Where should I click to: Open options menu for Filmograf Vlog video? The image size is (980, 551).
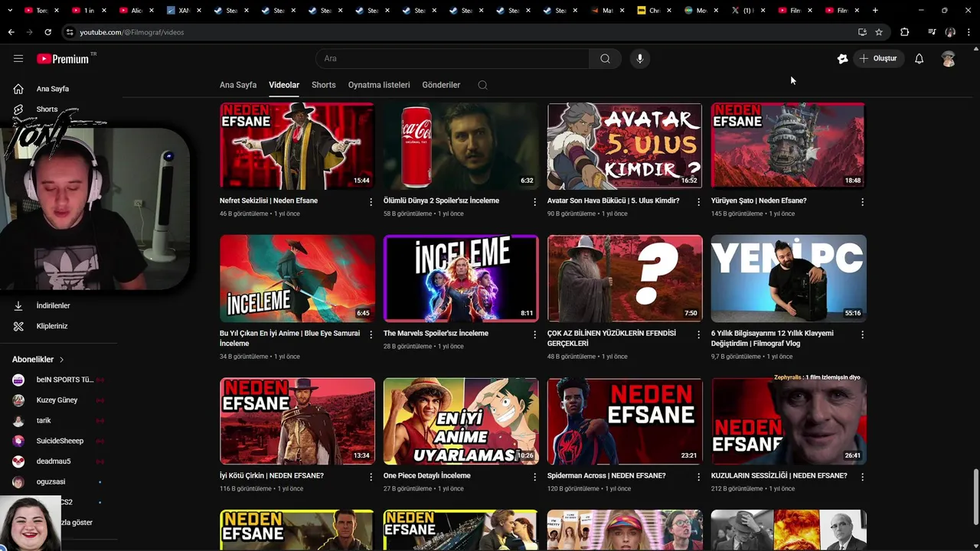click(862, 334)
